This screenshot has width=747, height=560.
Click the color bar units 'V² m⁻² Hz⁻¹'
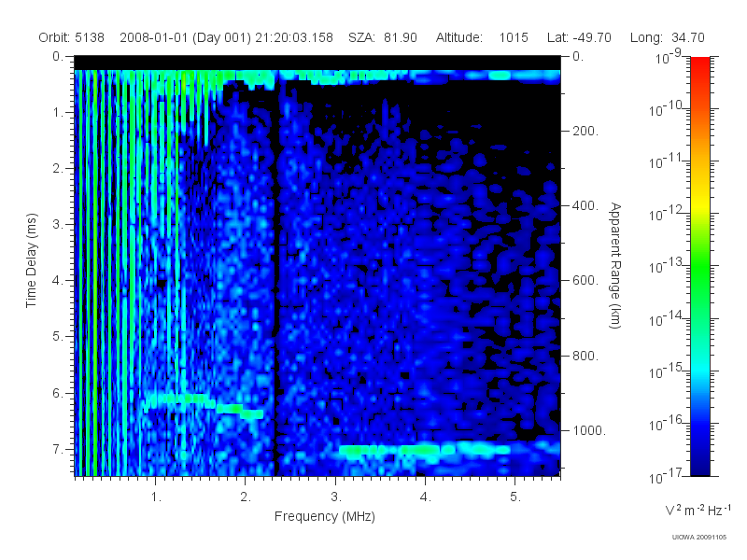coord(698,510)
